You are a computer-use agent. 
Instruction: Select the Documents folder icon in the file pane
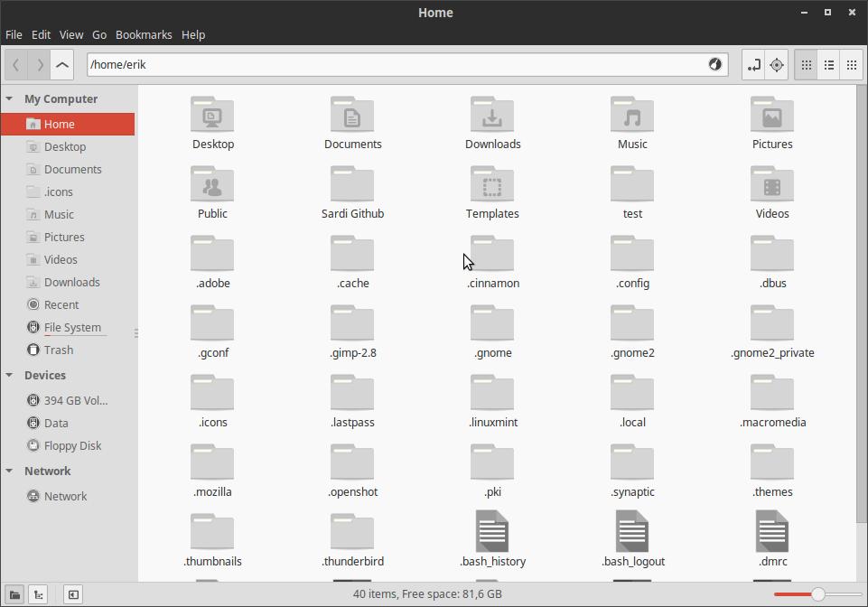(x=352, y=114)
